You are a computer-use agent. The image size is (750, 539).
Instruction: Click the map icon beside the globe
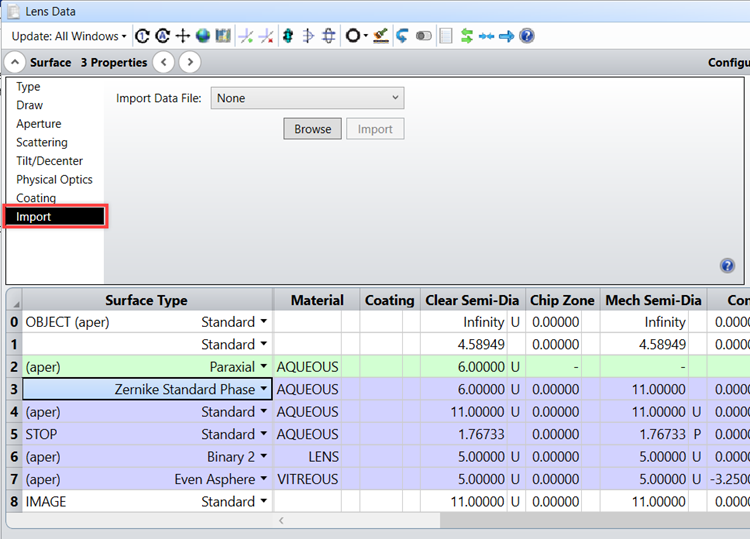tap(223, 36)
